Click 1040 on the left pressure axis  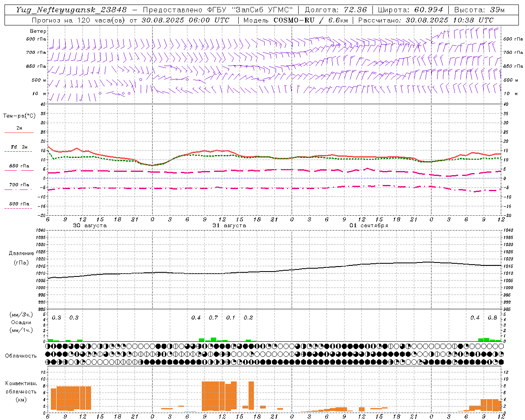(41, 231)
